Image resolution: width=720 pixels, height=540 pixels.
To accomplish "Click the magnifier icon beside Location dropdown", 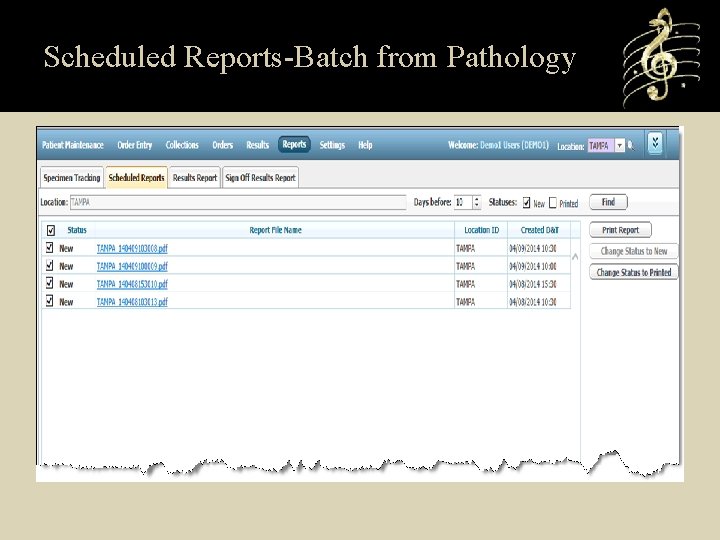I will [631, 146].
